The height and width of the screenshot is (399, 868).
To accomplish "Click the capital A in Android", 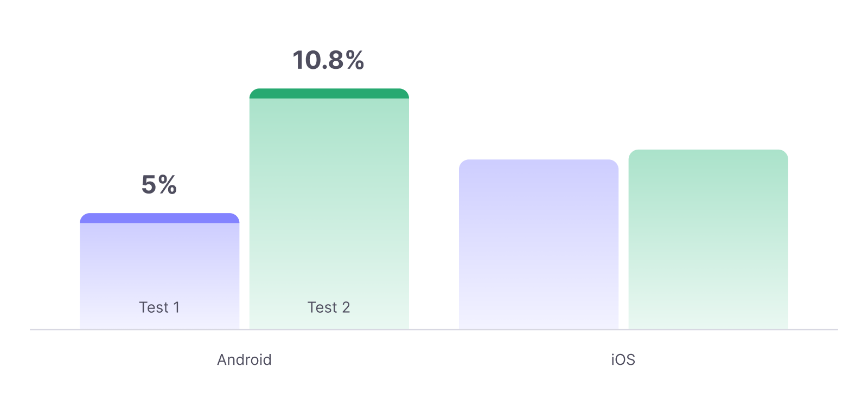I will tap(222, 360).
